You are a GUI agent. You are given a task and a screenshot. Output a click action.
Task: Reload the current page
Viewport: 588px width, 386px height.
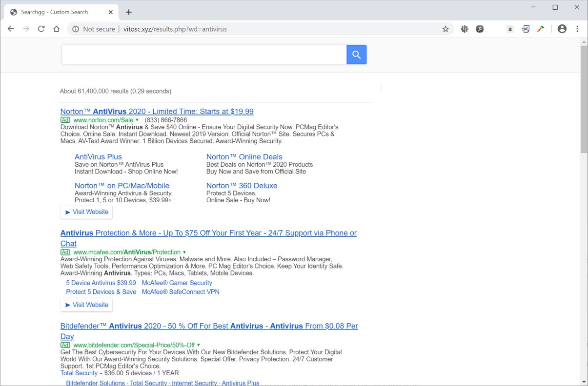[41, 29]
